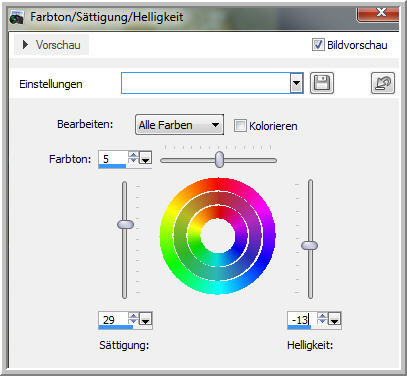
Task: Click the horizontal Farbton slider handle
Action: tap(219, 159)
